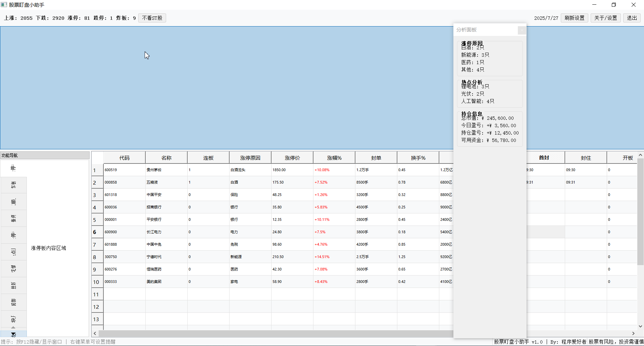Screen dimensions: 644x346
Task: Click the 宁德时代 name cell
Action: (166, 257)
